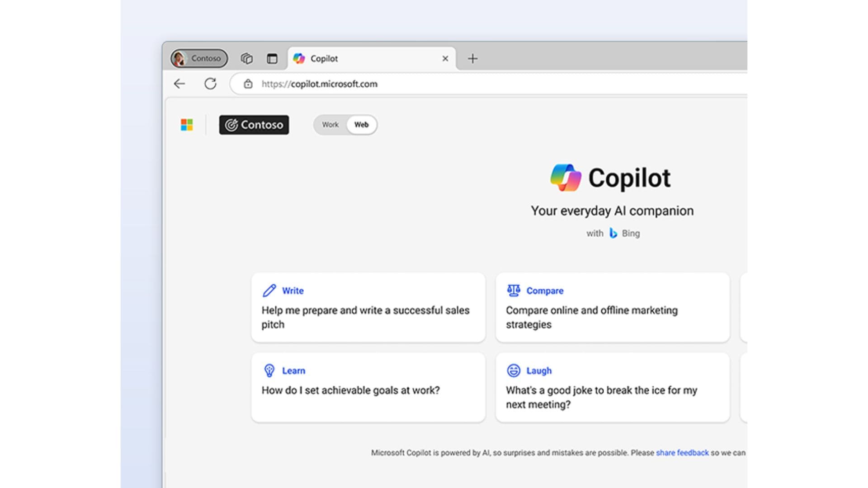Image resolution: width=868 pixels, height=488 pixels.
Task: Pick the Laugh ice-breaker joke card
Action: click(612, 388)
